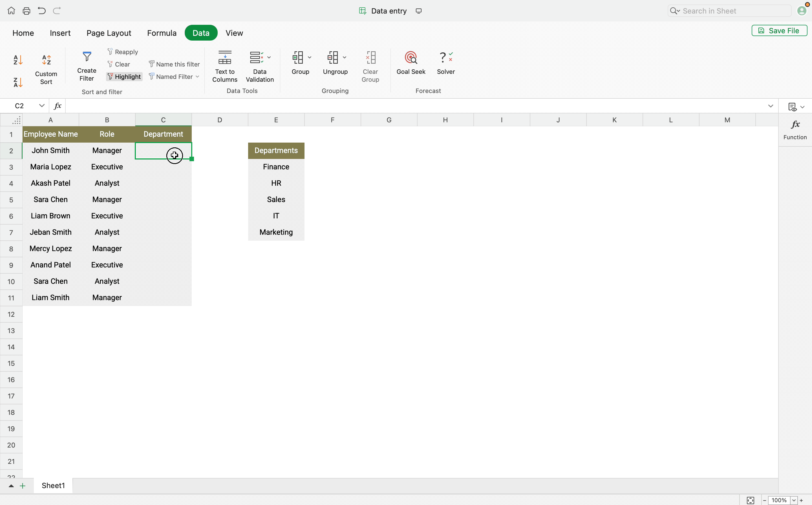Open the zoom level dropdown

point(794,500)
